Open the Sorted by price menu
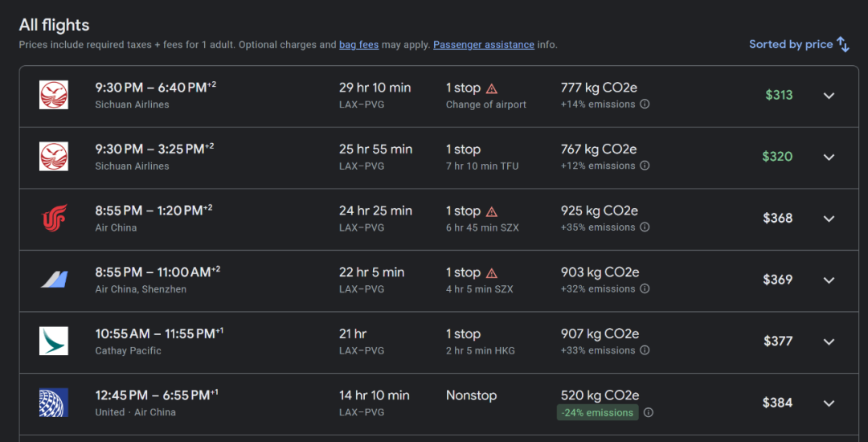 pyautogui.click(x=791, y=44)
